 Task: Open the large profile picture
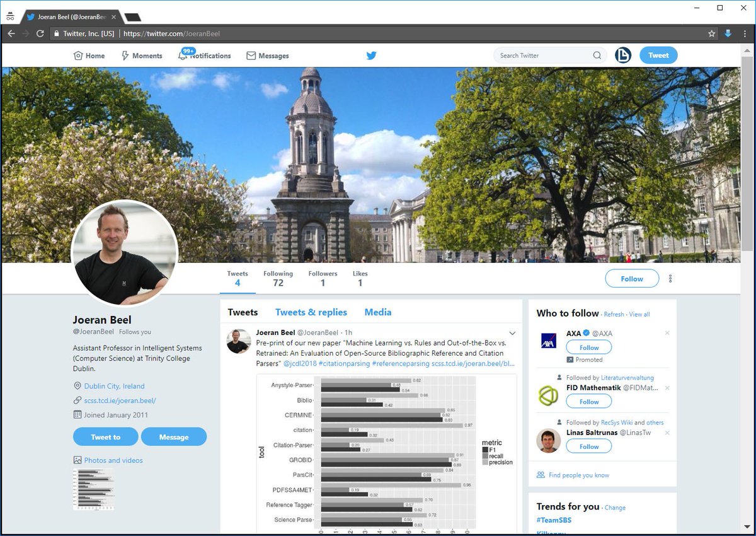click(x=125, y=253)
